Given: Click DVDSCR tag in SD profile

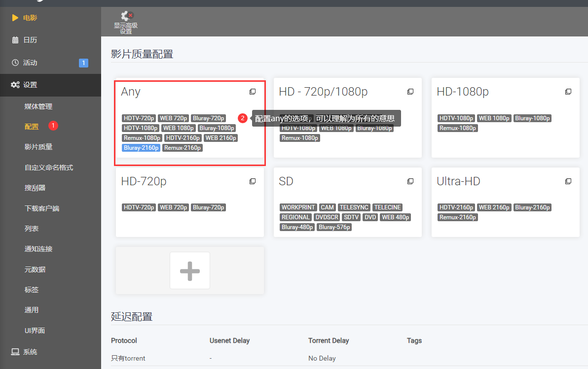Looking at the screenshot, I should pyautogui.click(x=327, y=217).
